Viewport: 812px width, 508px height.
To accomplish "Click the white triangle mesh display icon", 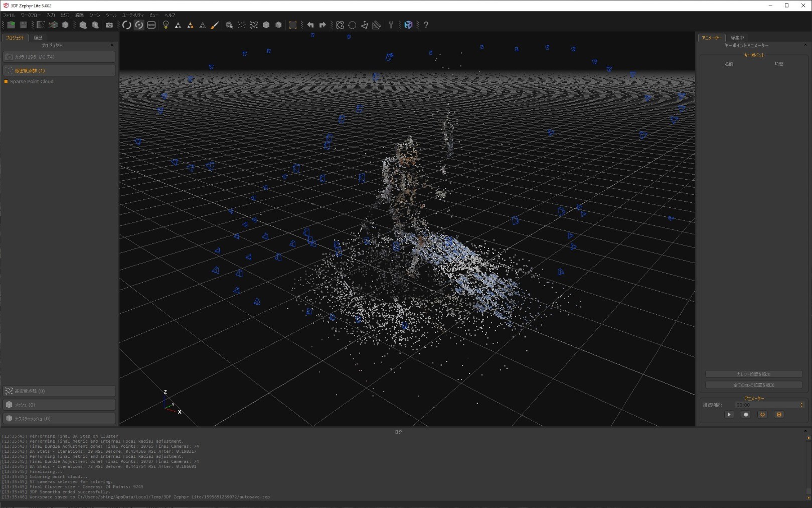I will (x=178, y=25).
